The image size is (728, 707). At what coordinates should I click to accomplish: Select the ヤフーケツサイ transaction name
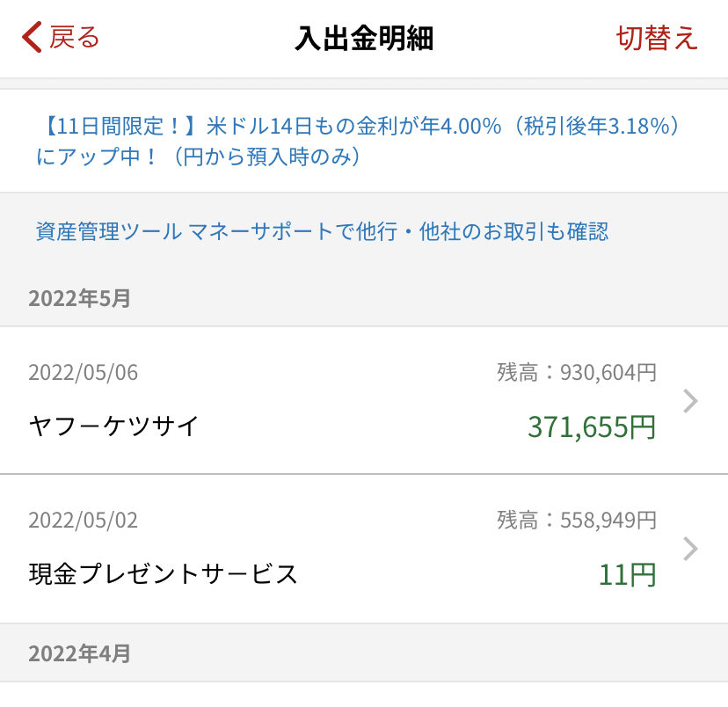tap(114, 426)
